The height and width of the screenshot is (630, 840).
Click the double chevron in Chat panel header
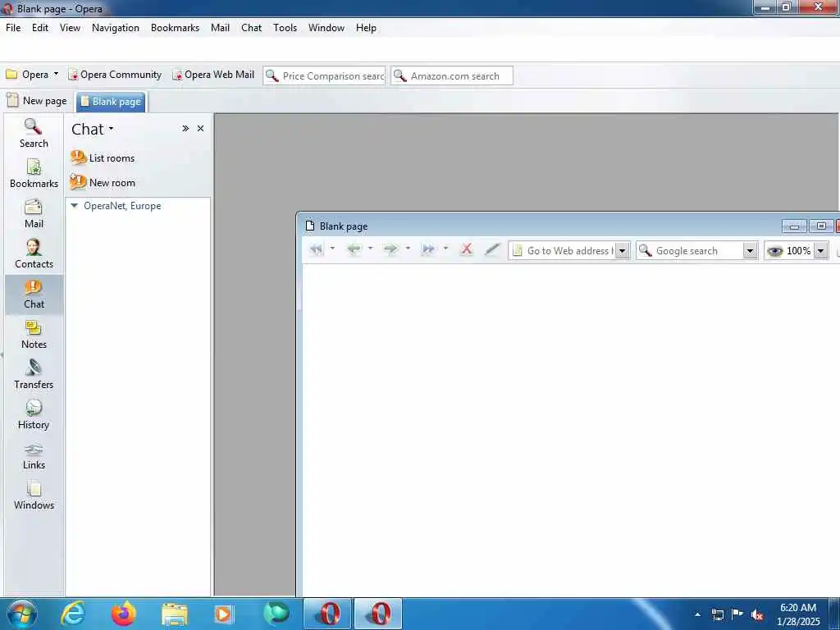tap(185, 129)
